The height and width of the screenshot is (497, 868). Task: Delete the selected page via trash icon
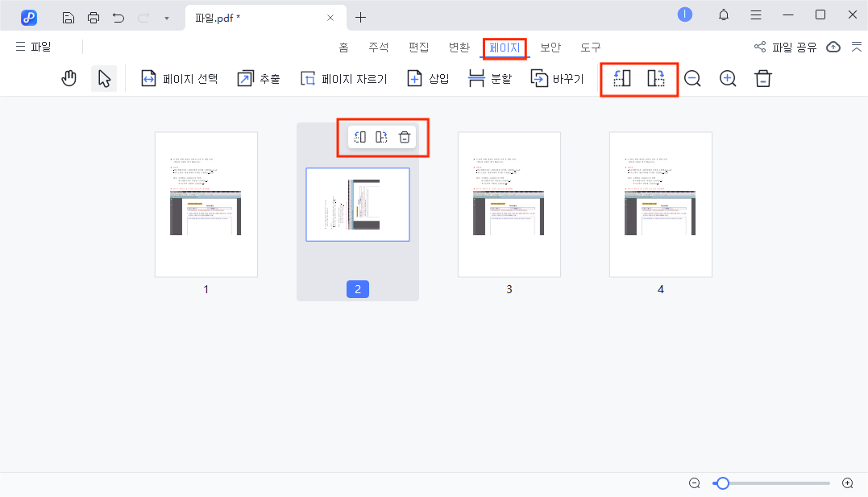click(x=404, y=137)
